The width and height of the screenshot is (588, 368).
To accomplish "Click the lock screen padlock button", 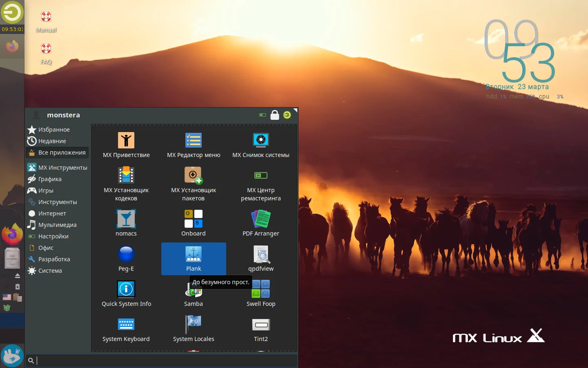I will click(x=274, y=115).
